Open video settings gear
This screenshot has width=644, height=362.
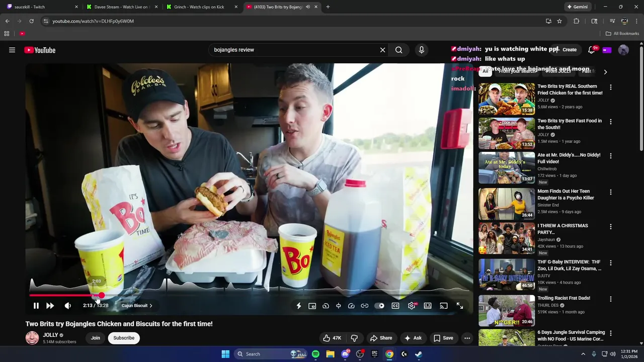pyautogui.click(x=412, y=306)
